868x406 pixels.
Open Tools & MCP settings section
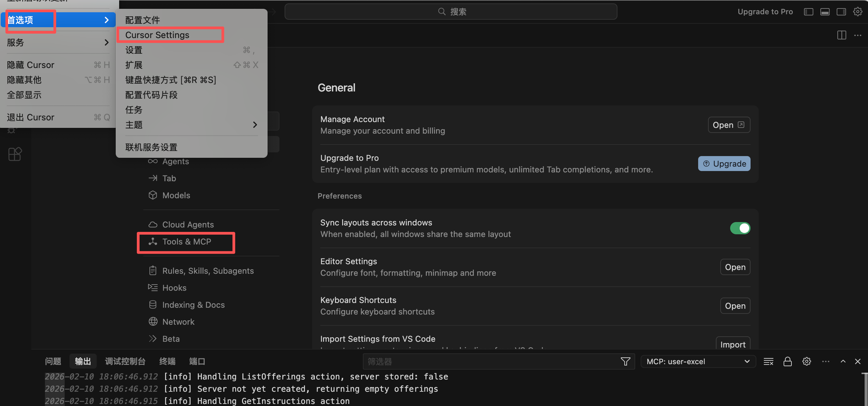coord(187,242)
